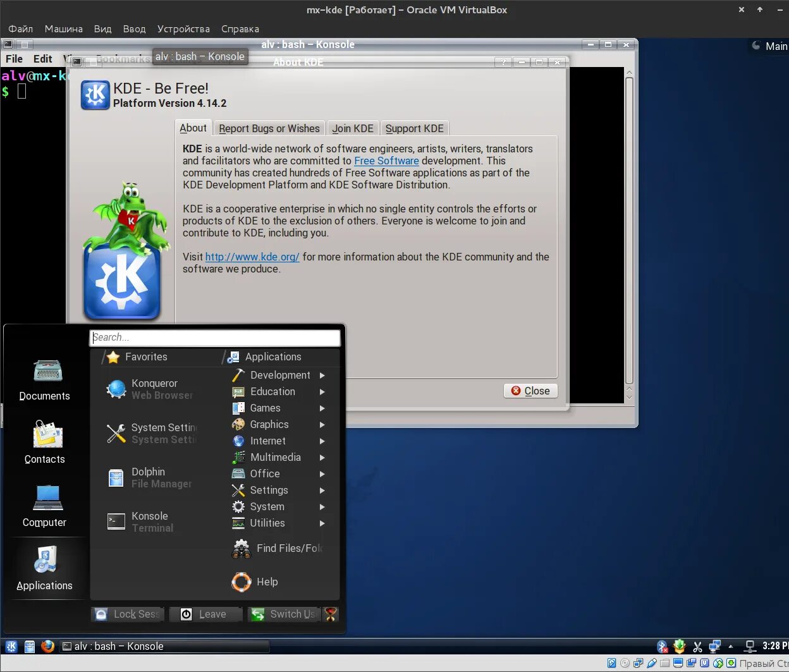Switch to Report Bugs or Wishes tab
789x672 pixels.
(269, 128)
